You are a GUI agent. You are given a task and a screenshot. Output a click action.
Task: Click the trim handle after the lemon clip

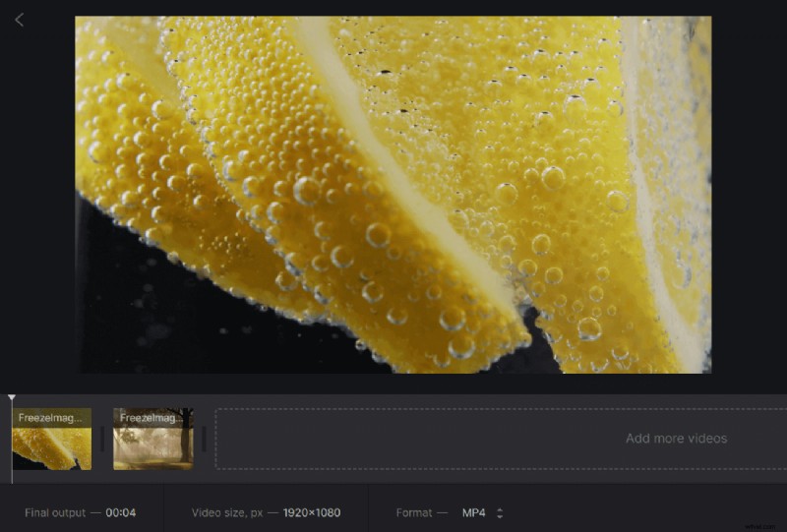click(102, 440)
